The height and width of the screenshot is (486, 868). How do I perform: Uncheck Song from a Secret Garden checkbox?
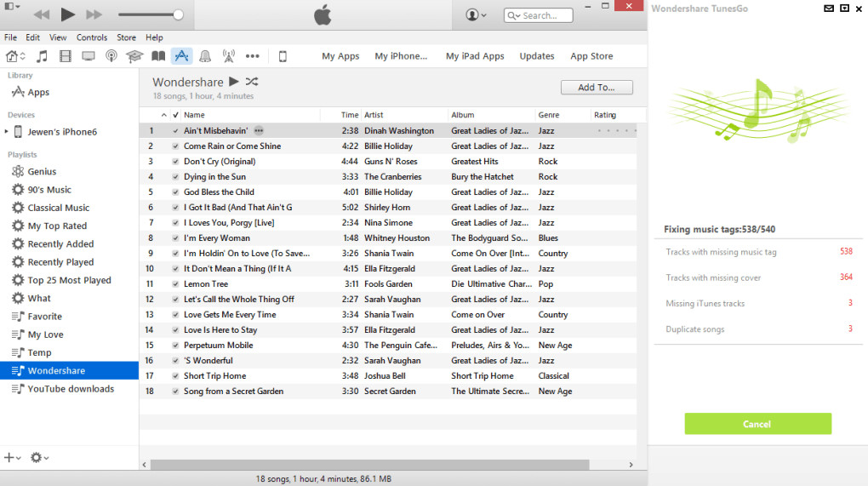click(x=175, y=391)
